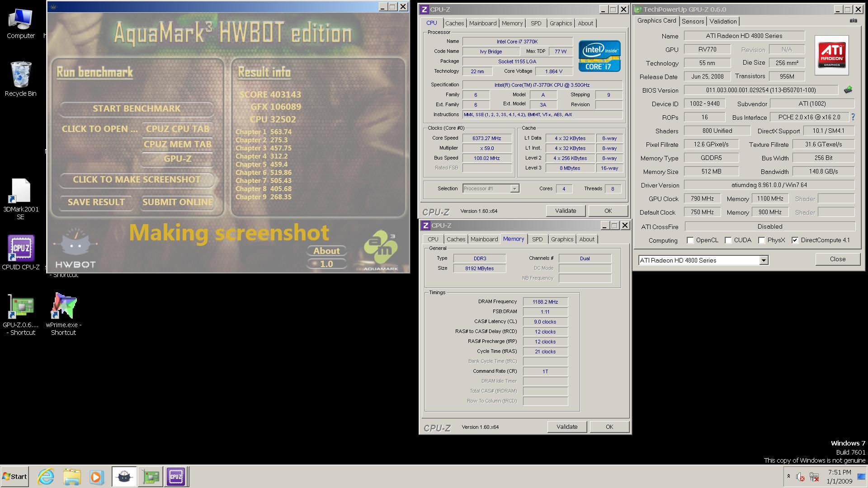Open About tab in lower CPU-Z window
The width and height of the screenshot is (868, 488).
(587, 239)
